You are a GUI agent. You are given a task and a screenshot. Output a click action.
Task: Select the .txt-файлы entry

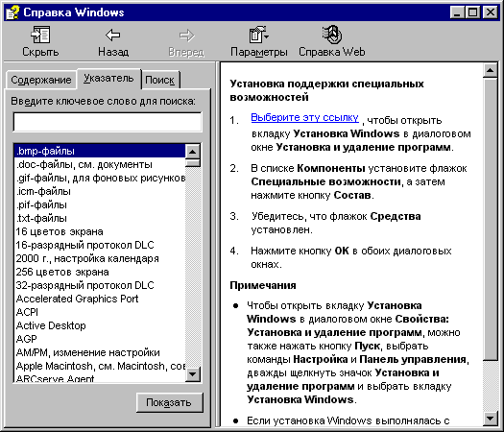(x=100, y=218)
